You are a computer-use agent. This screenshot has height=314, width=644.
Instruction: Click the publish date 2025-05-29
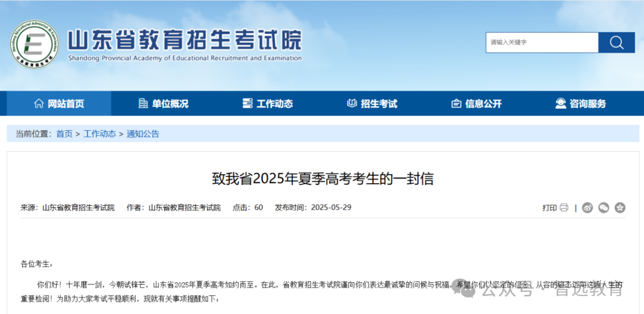[331, 208]
